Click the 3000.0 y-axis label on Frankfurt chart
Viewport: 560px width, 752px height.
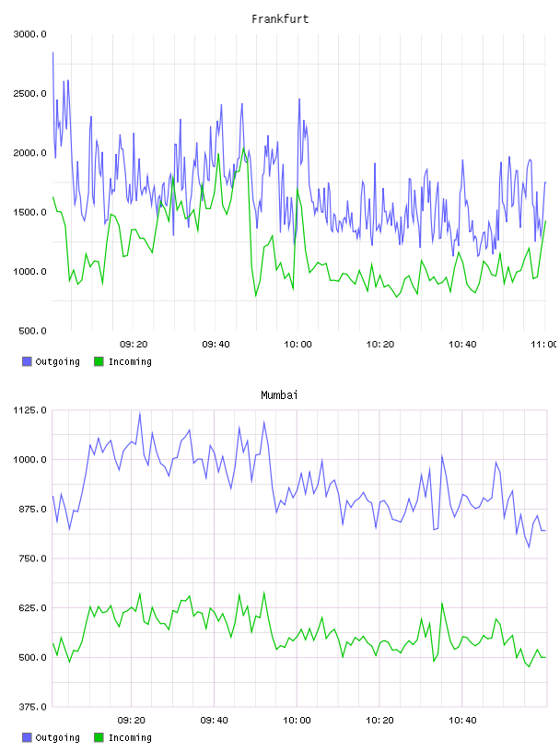29,34
